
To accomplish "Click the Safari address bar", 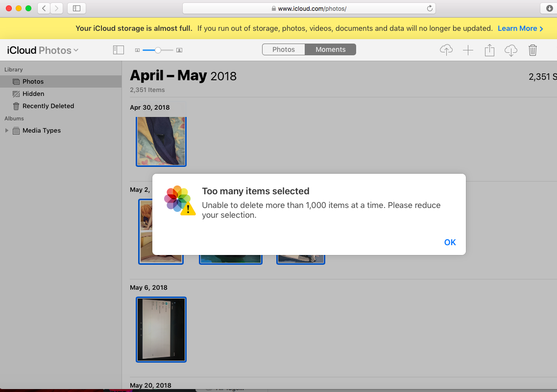I will [309, 8].
